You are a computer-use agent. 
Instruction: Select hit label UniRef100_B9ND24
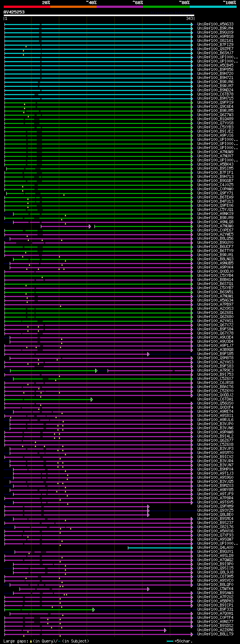(x=215, y=90)
